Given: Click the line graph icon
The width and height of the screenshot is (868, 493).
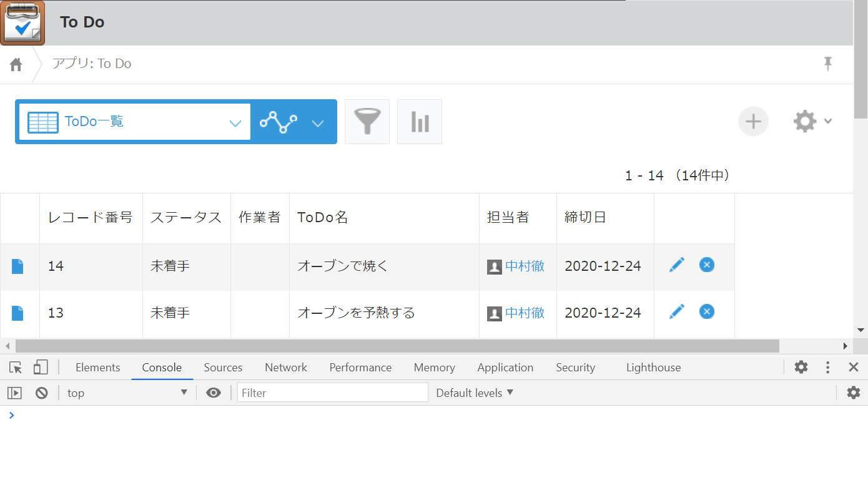Looking at the screenshot, I should [279, 122].
